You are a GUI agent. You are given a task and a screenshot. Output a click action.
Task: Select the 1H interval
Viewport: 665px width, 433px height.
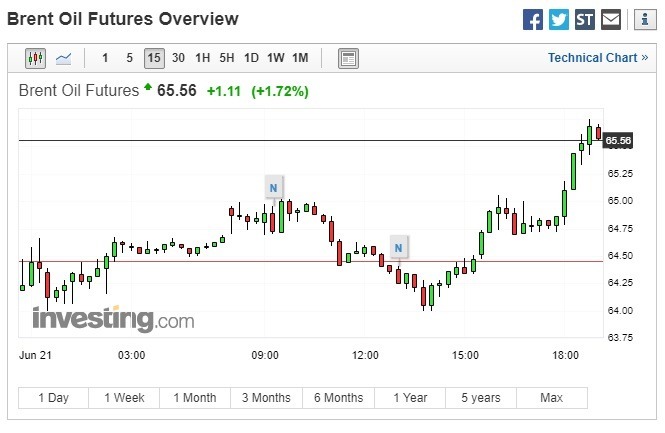[203, 58]
